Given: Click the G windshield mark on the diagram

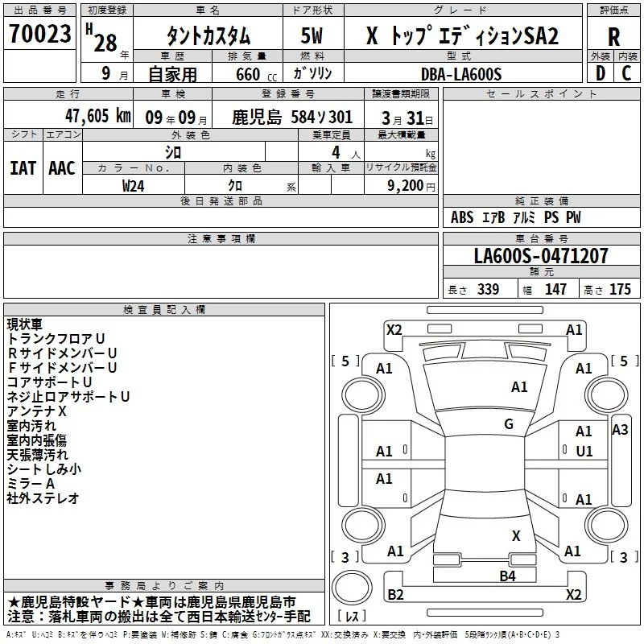Looking at the screenshot, I should pyautogui.click(x=509, y=424).
